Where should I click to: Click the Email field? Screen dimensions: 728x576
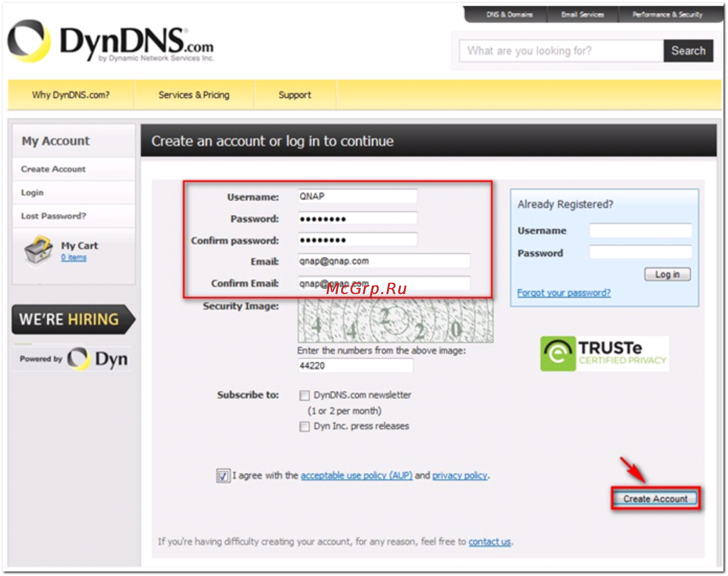384,261
